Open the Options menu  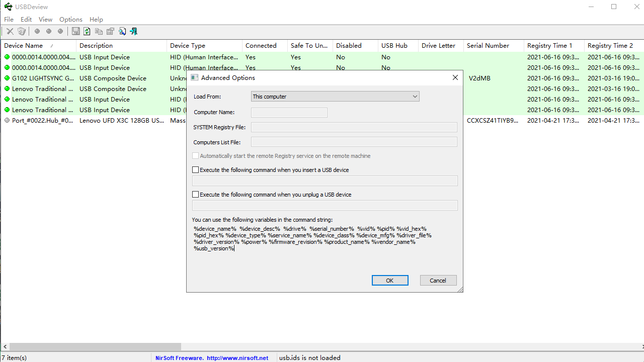point(70,19)
